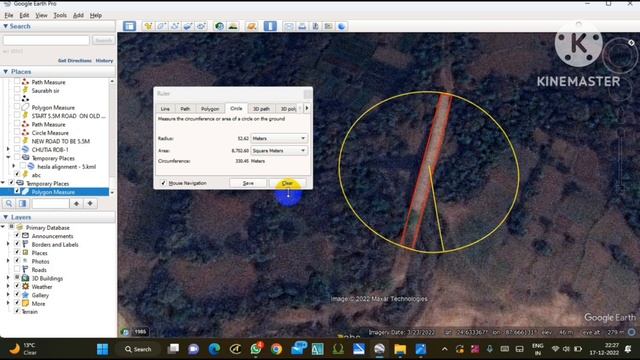Click the main Search input field
The width and height of the screenshot is (640, 360).
[46, 40]
